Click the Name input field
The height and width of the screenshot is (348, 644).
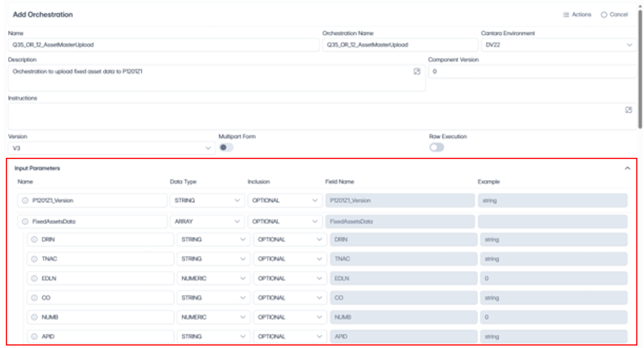tap(164, 45)
